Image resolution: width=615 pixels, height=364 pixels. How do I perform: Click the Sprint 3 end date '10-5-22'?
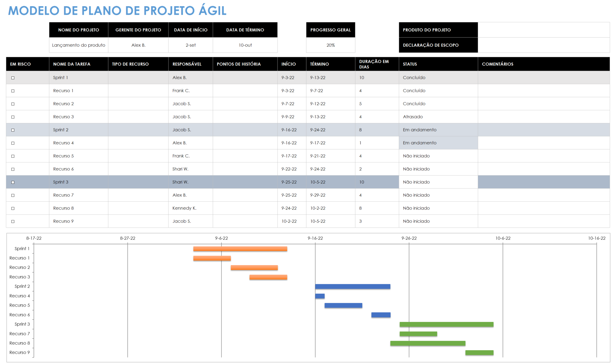click(331, 182)
